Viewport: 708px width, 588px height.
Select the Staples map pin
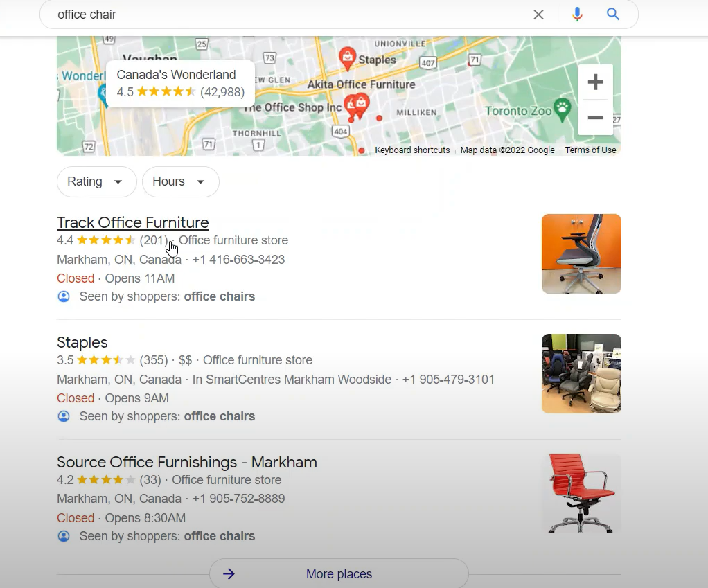347,59
